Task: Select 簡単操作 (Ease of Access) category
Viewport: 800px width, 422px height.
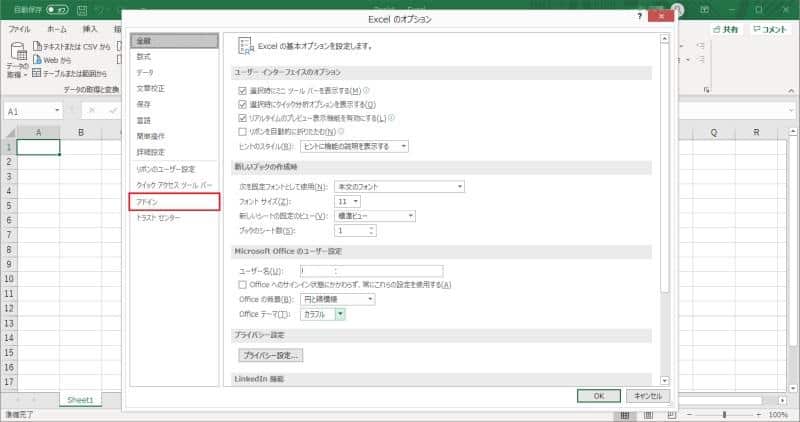Action: coord(174,136)
